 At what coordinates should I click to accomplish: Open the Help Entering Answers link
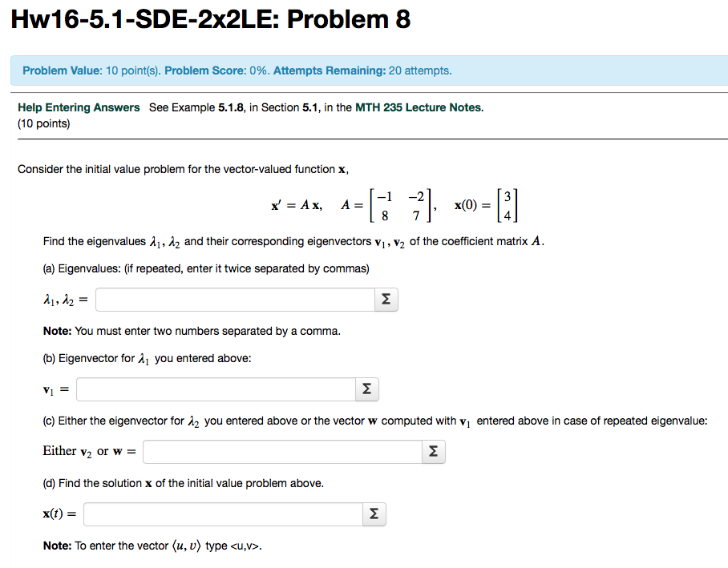pos(79,107)
